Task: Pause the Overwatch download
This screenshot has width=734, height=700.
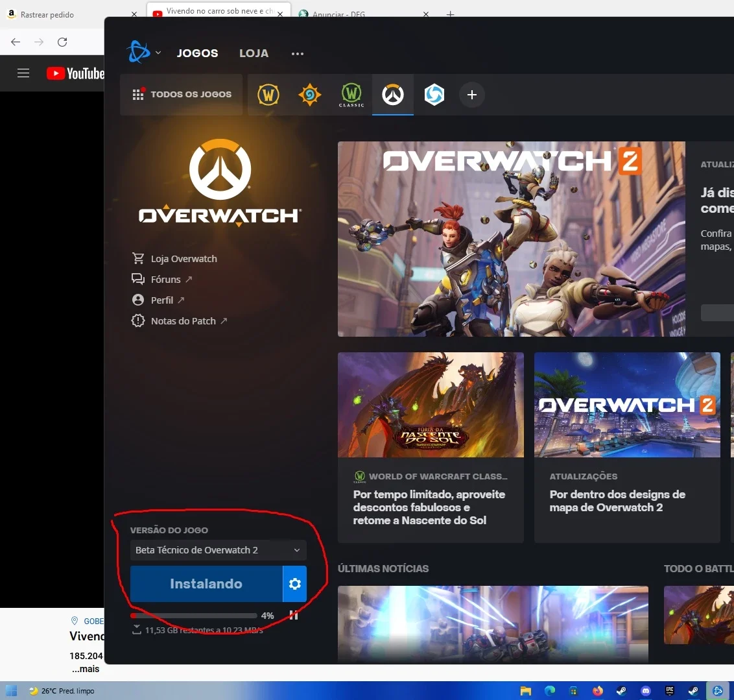Action: coord(294,615)
